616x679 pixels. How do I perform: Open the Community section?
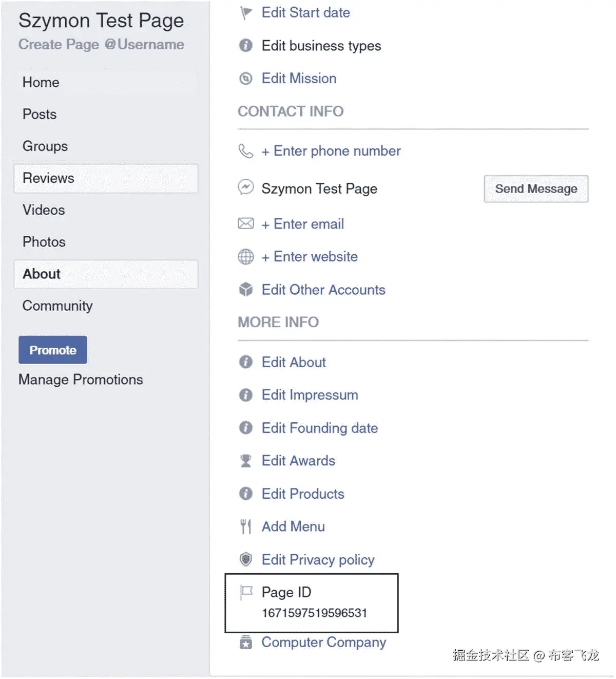pos(57,306)
